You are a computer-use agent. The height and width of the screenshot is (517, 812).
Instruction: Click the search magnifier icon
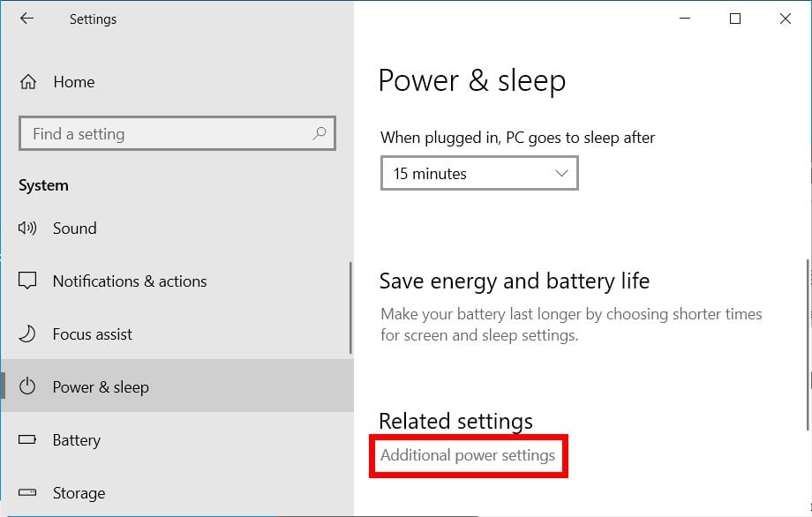click(320, 134)
